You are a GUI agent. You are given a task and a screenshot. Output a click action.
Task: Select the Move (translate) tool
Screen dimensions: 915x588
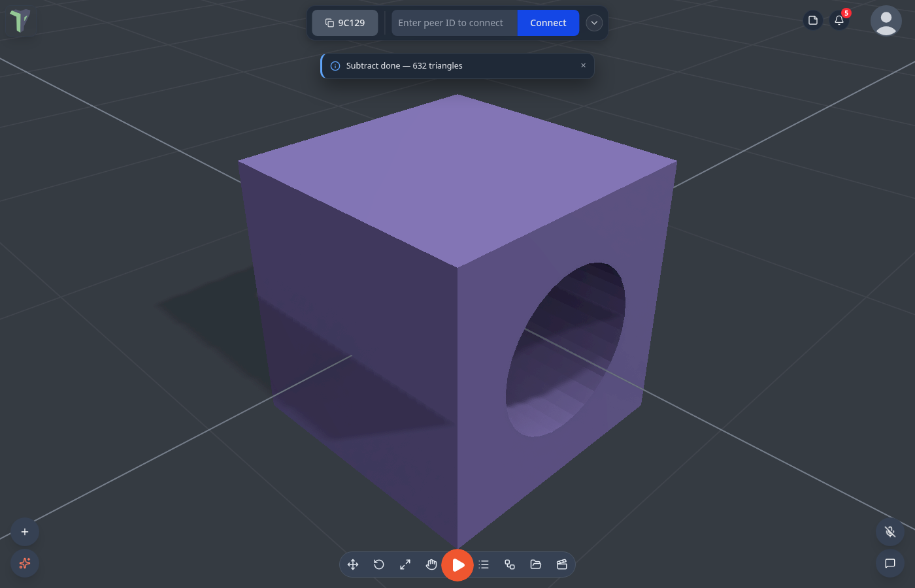(353, 564)
